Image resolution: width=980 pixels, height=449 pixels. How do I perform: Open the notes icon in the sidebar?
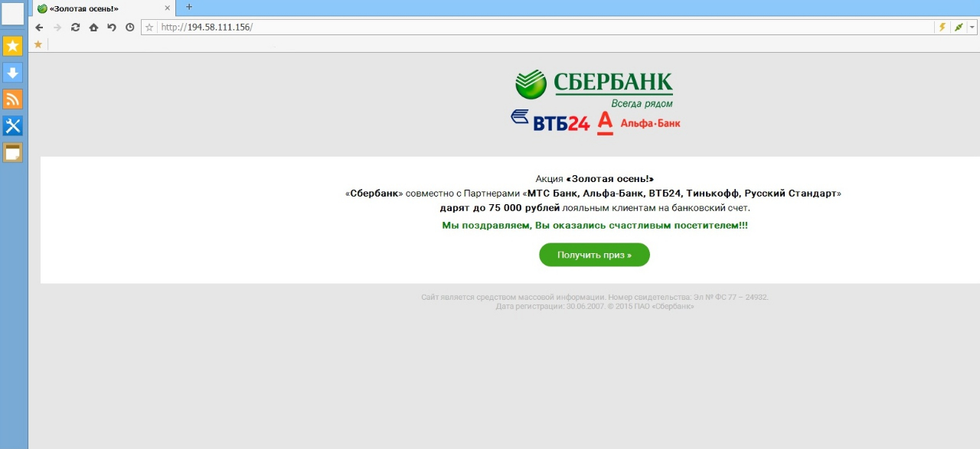pyautogui.click(x=13, y=153)
